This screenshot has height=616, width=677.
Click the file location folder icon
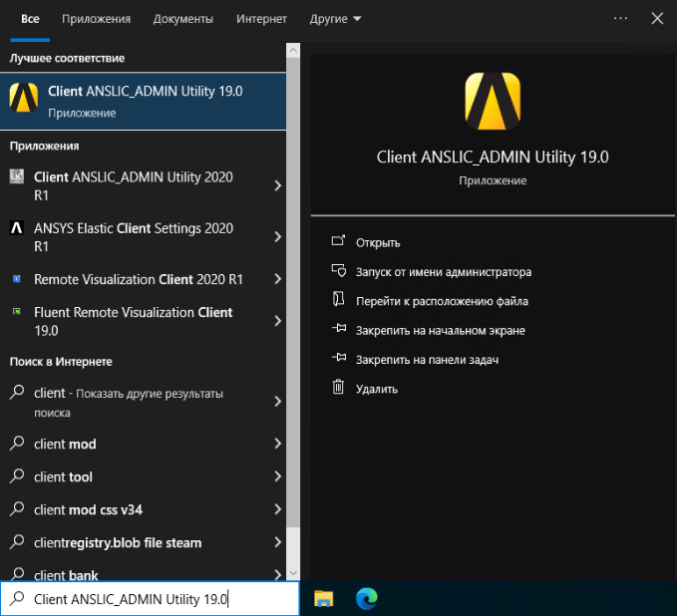[x=339, y=299]
